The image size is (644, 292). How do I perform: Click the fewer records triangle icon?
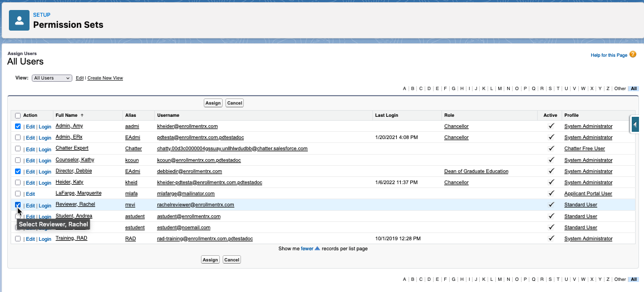(317, 249)
